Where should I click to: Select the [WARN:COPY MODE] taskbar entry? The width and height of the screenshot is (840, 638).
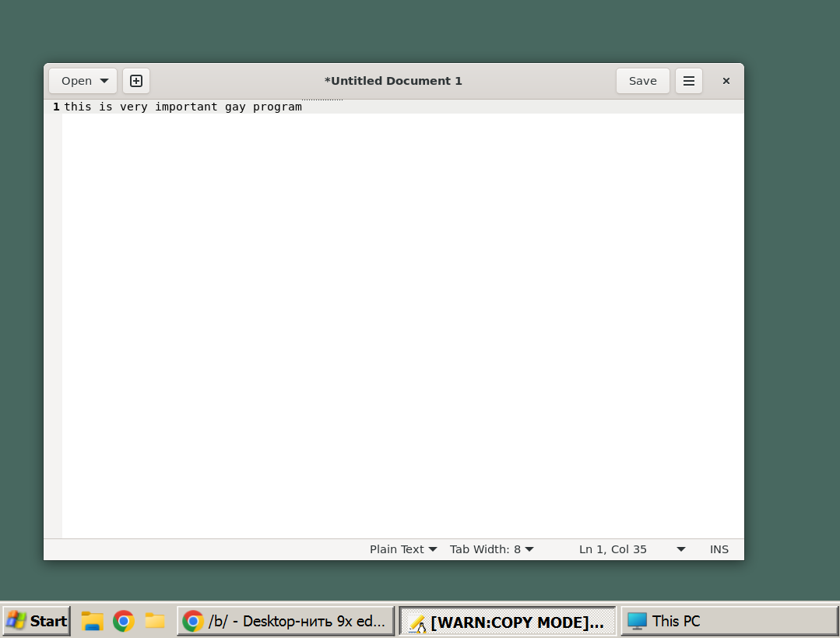[508, 622]
